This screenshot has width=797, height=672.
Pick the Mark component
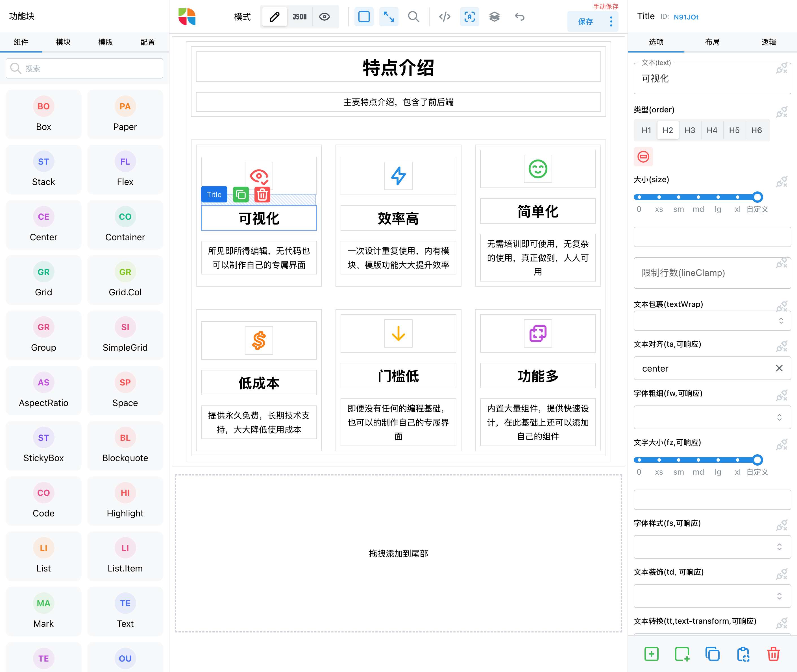pyautogui.click(x=43, y=611)
